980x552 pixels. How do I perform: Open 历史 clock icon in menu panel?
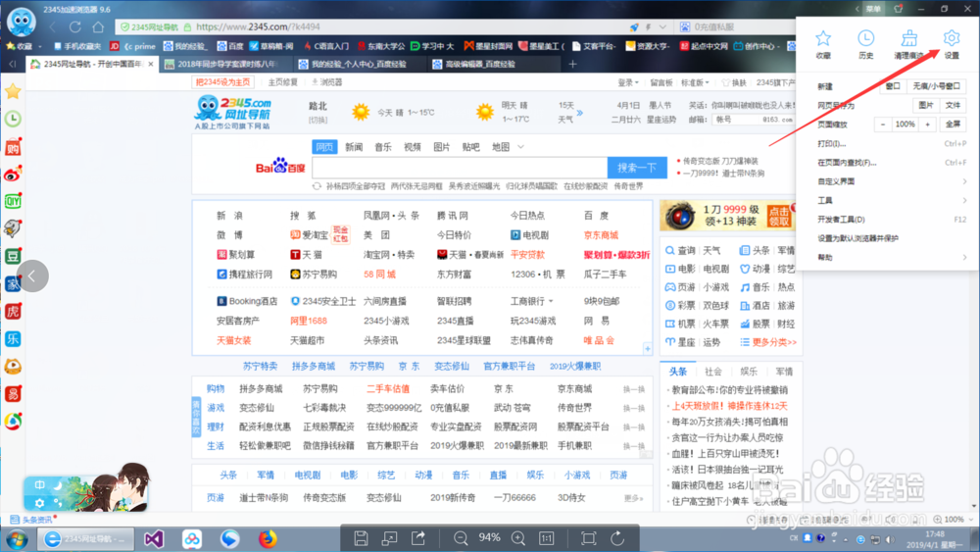(x=865, y=39)
